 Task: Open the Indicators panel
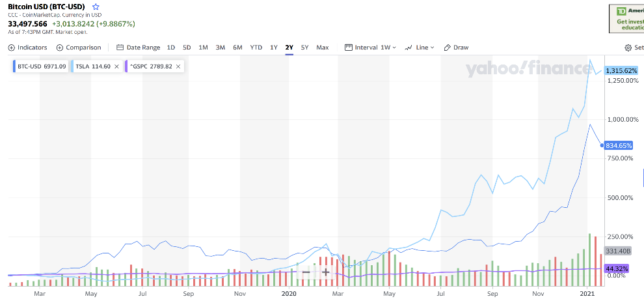tap(27, 48)
